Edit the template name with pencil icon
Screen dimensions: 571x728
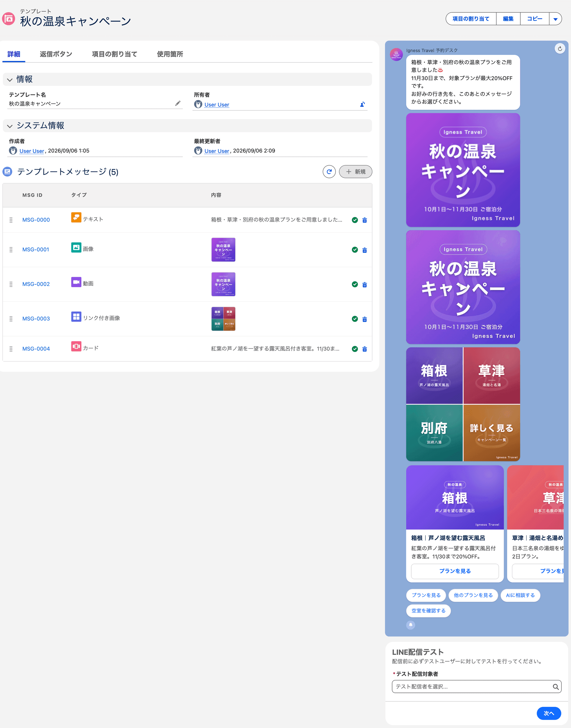[x=178, y=104]
